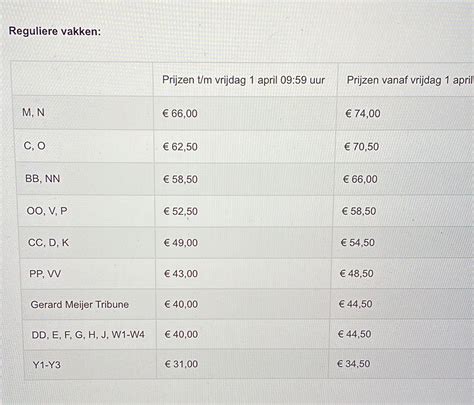Click the 'Prijzen t/m vrijdag 1 april 09:59 uur' header
Viewport: 474px width, 405px height.
243,80
